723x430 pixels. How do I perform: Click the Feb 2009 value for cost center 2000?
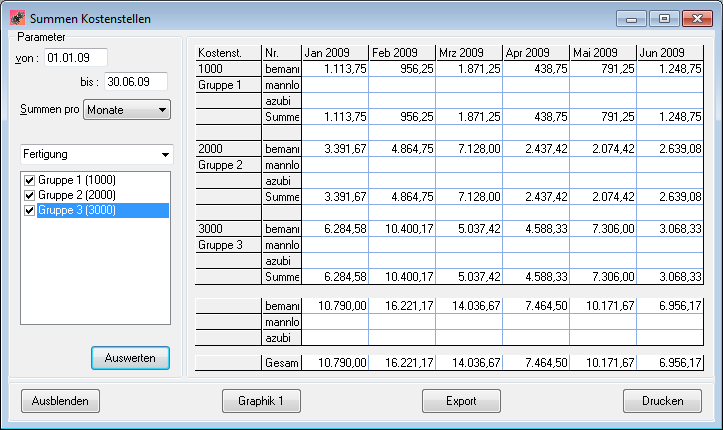click(401, 149)
